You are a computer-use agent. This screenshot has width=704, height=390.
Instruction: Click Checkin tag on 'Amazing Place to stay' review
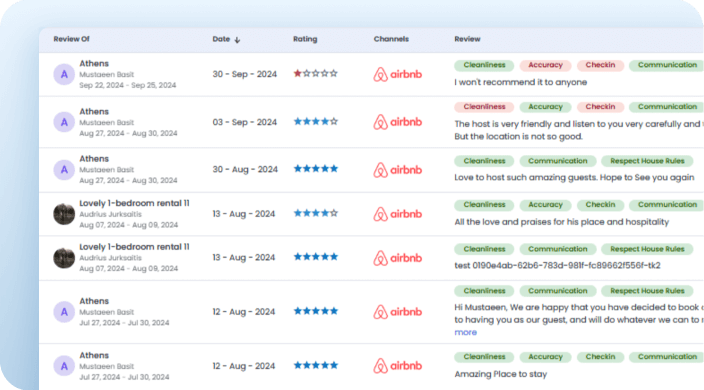(600, 357)
